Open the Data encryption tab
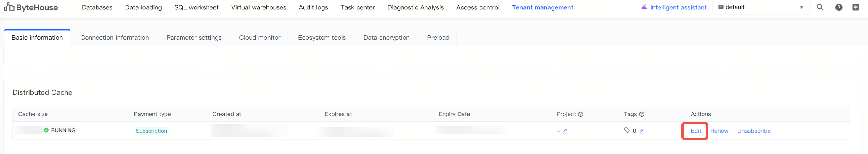Viewport: 868px width, 154px height. point(386,38)
